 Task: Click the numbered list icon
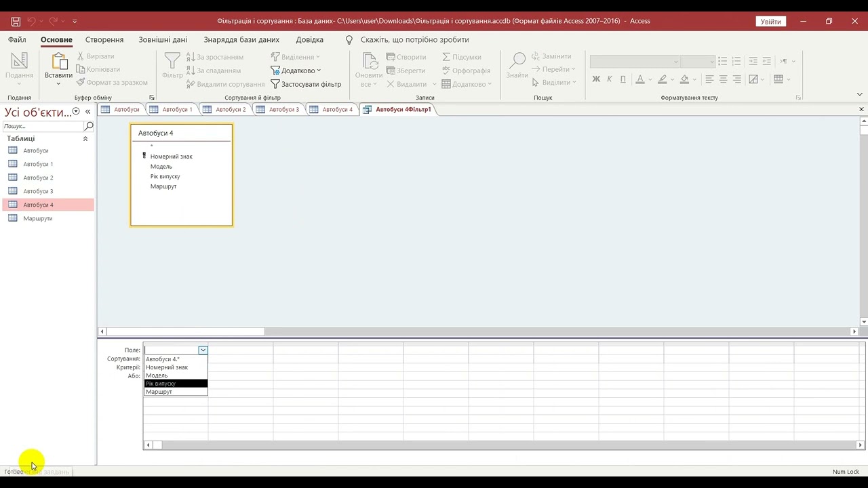[x=736, y=62]
